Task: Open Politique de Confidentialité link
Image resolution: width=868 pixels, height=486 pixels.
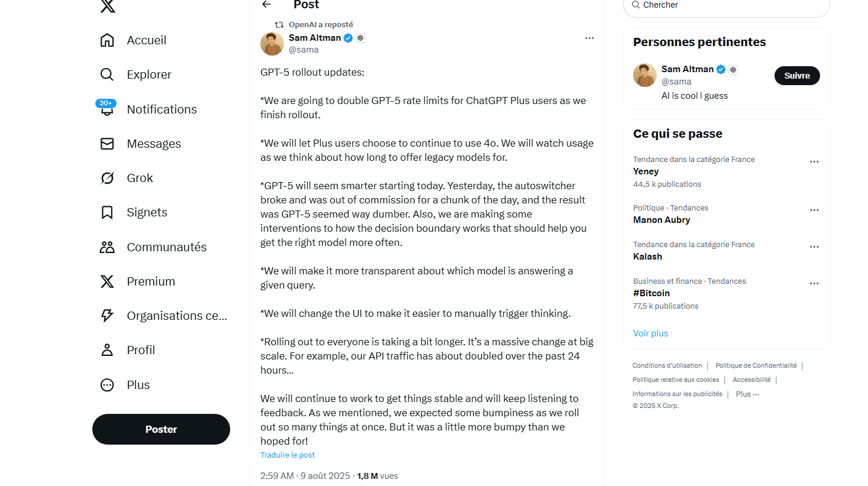Action: [x=756, y=365]
